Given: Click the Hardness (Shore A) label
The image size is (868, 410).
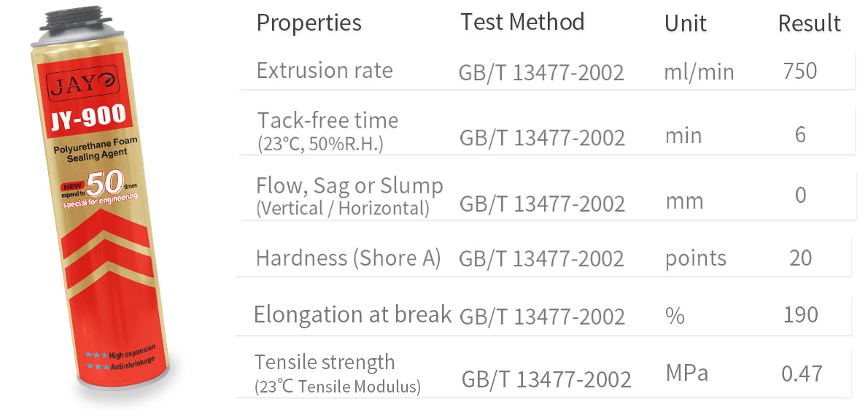Looking at the screenshot, I should [x=348, y=258].
